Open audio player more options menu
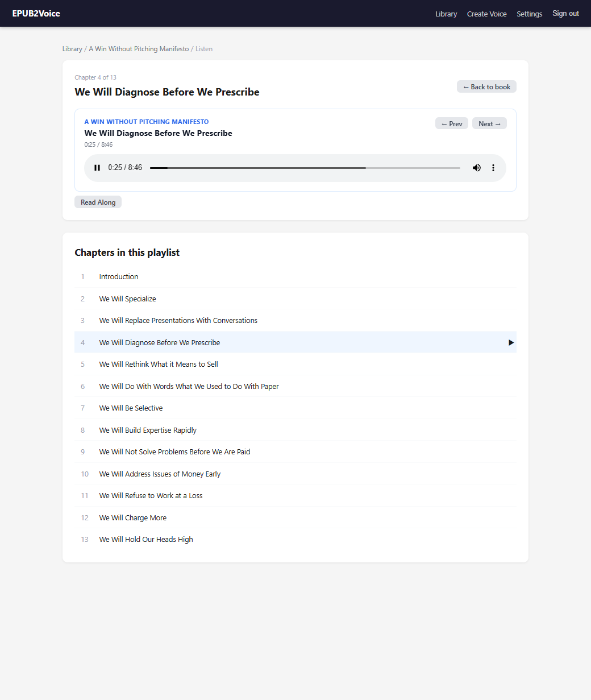The width and height of the screenshot is (591, 700). coord(493,168)
